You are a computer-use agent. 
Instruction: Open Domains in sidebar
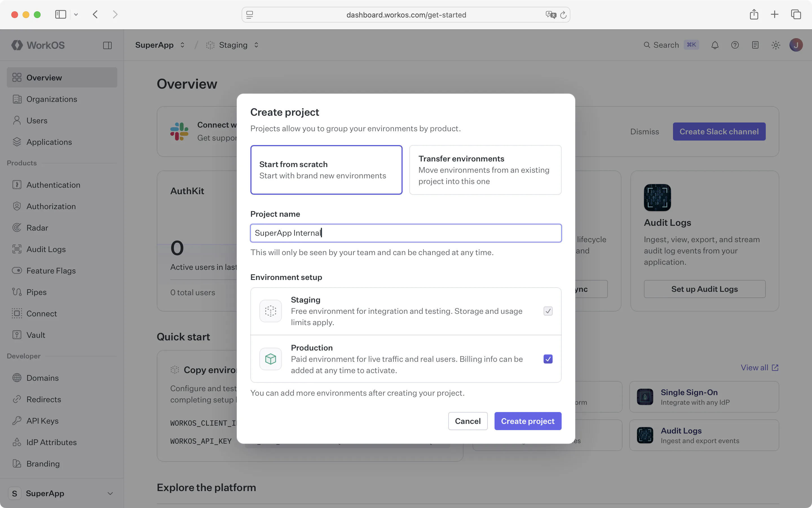pos(62,378)
